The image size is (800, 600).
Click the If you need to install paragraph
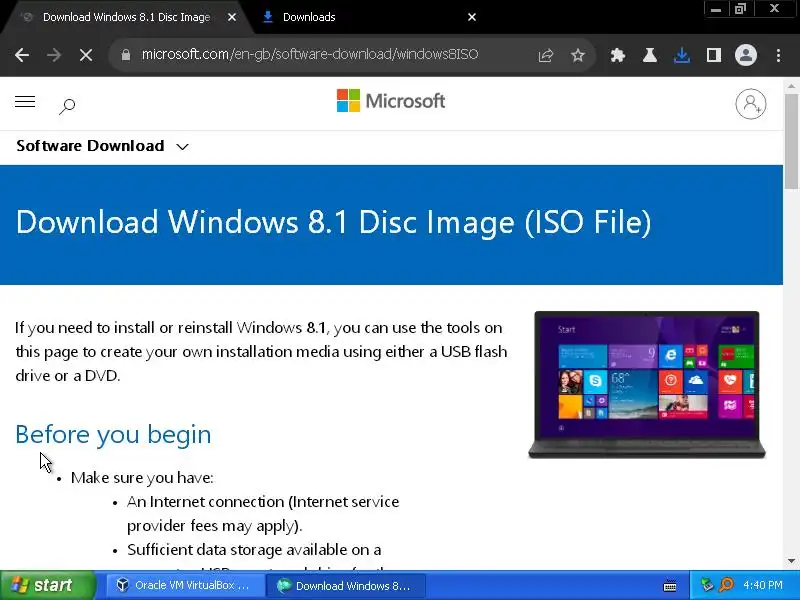261,352
